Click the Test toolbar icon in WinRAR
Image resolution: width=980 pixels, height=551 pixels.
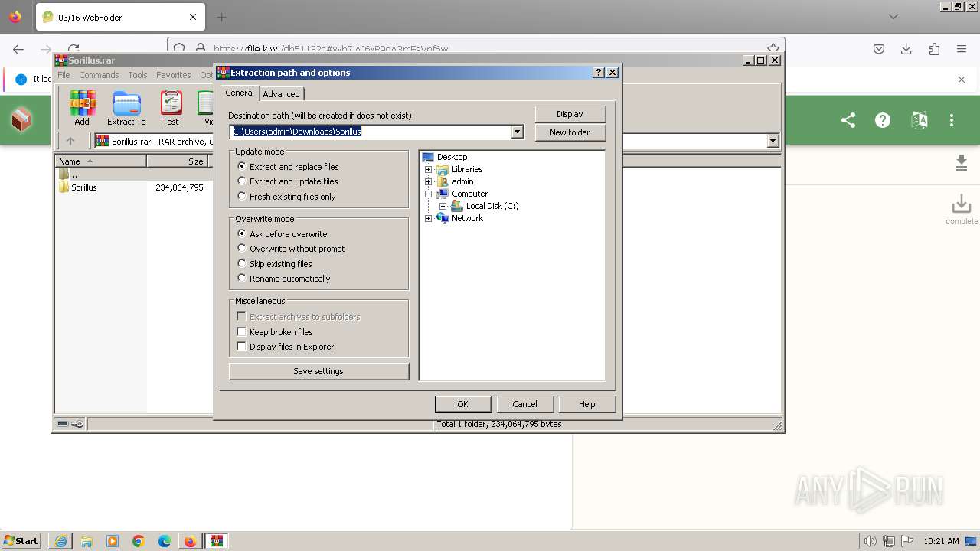pyautogui.click(x=171, y=108)
